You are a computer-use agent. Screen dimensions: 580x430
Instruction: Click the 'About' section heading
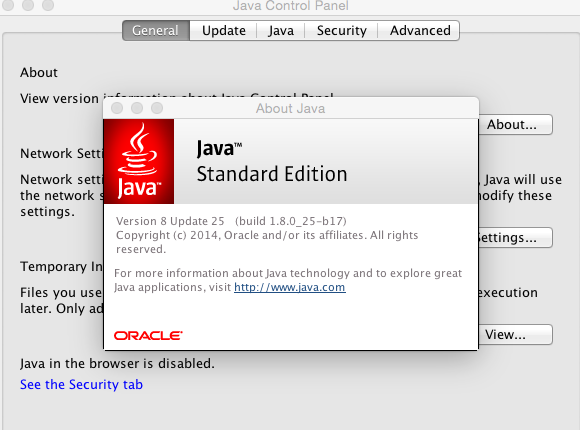(x=39, y=73)
